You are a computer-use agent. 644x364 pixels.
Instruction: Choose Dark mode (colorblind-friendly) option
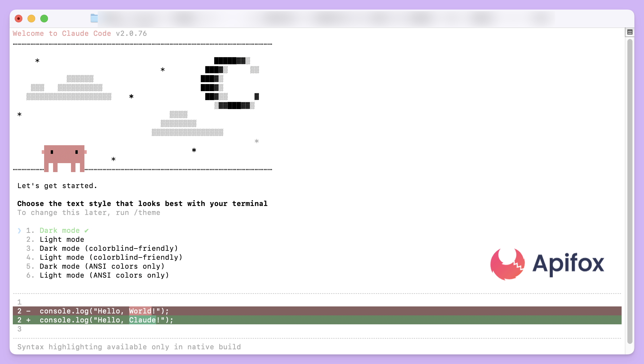point(108,249)
